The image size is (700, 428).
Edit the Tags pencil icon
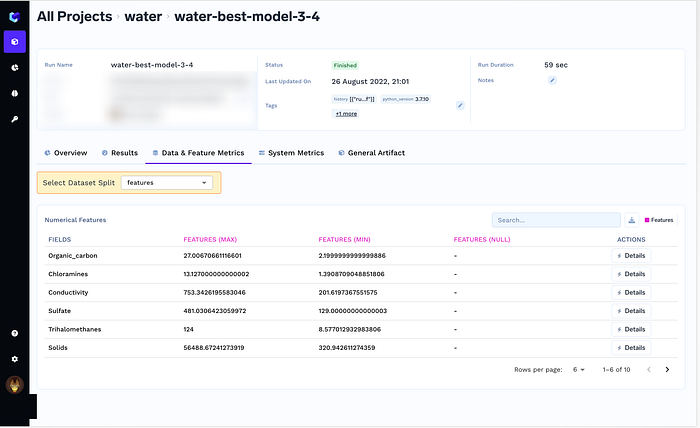460,105
